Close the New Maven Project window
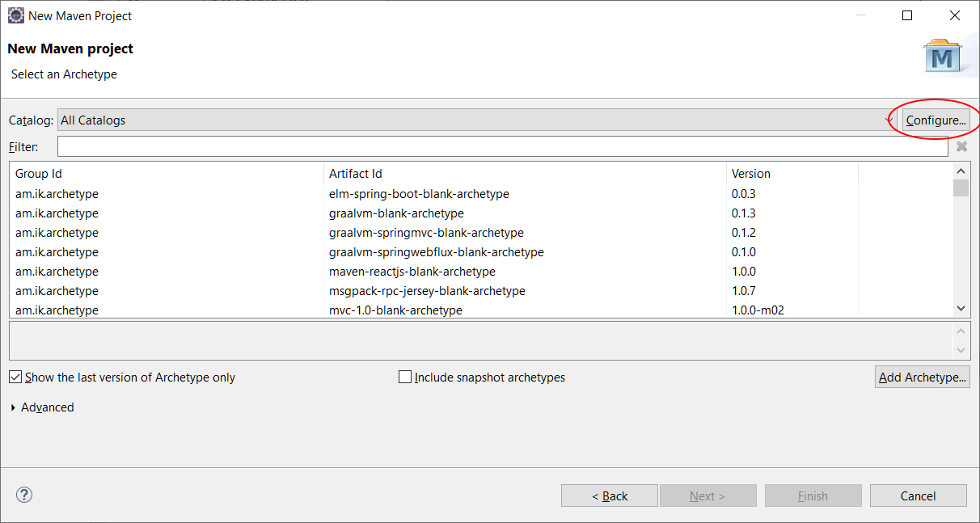 [955, 15]
